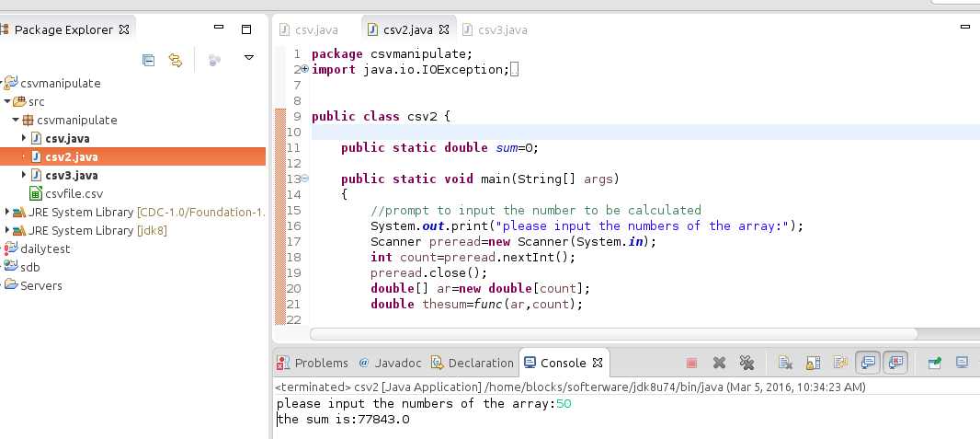Click 'int count=preread.nextInt();' line

[x=473, y=257]
